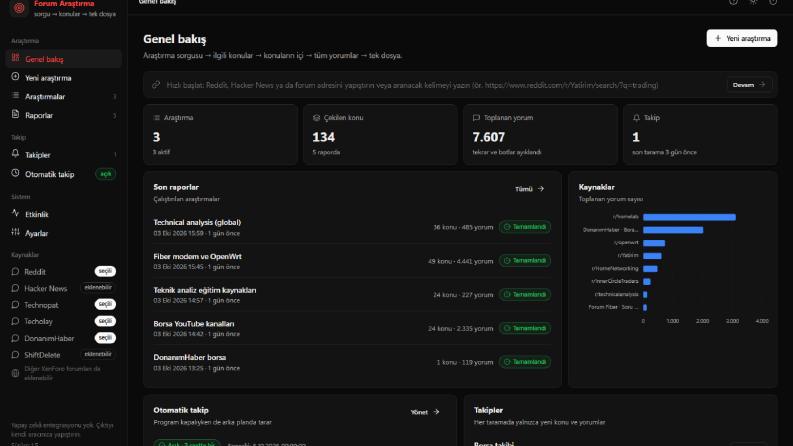
Task: Click the bell icon beside Takipler
Action: (16, 154)
